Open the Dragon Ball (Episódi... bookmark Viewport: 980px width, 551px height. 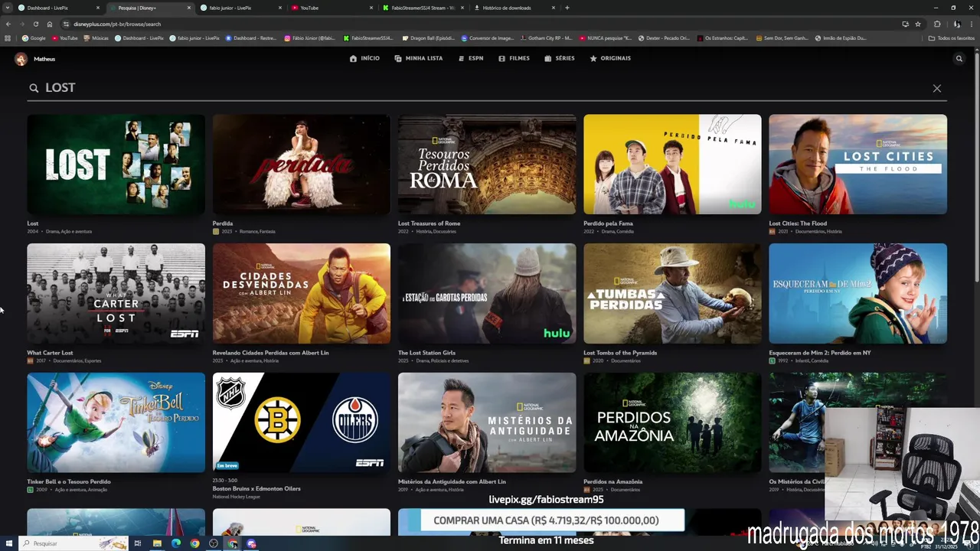coord(428,37)
